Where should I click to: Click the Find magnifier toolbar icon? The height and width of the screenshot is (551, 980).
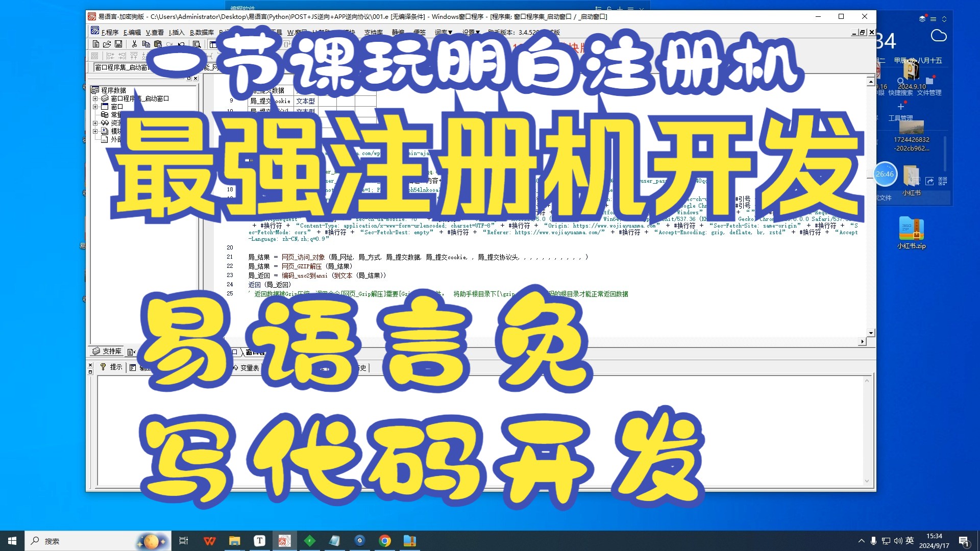click(197, 44)
